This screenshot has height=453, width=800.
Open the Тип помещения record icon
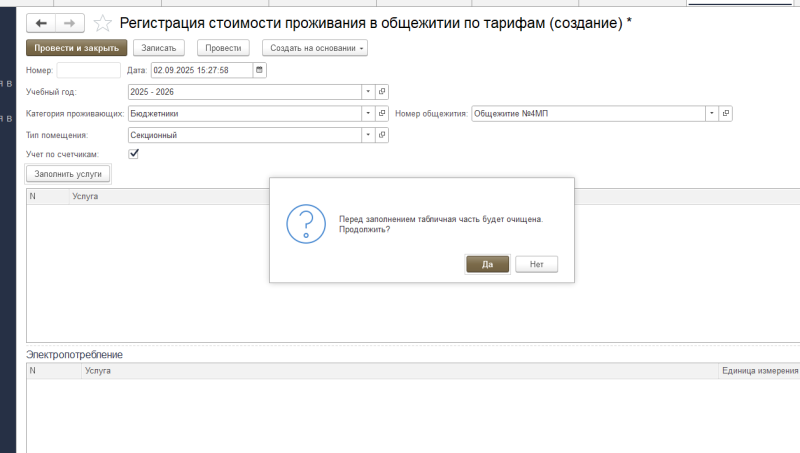click(382, 134)
